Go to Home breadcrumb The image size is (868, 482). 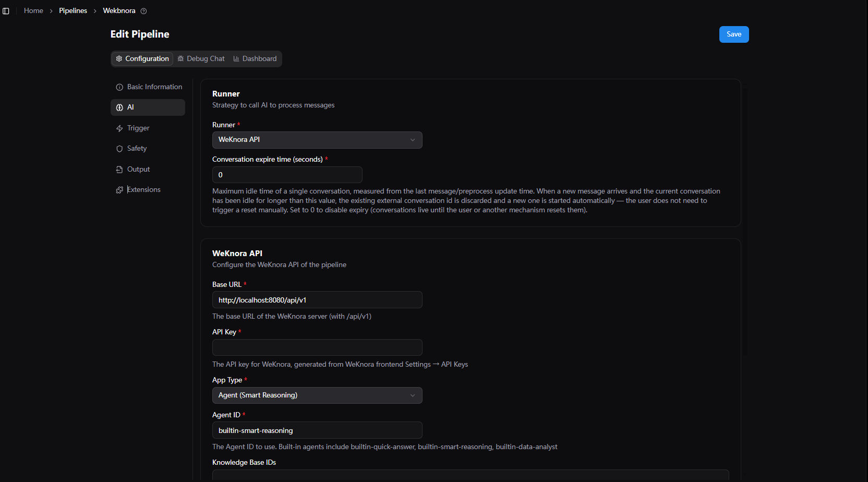[x=33, y=11]
